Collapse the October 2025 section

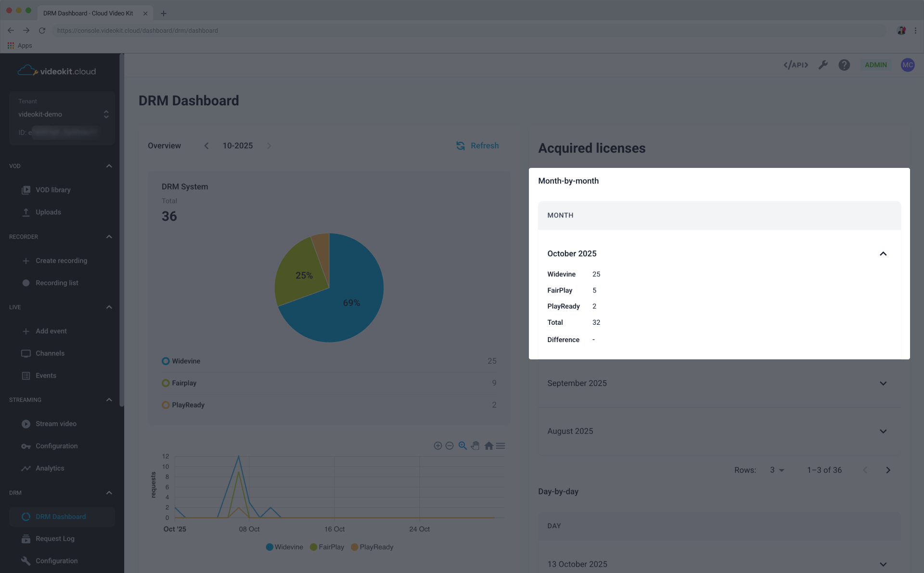pyautogui.click(x=883, y=254)
